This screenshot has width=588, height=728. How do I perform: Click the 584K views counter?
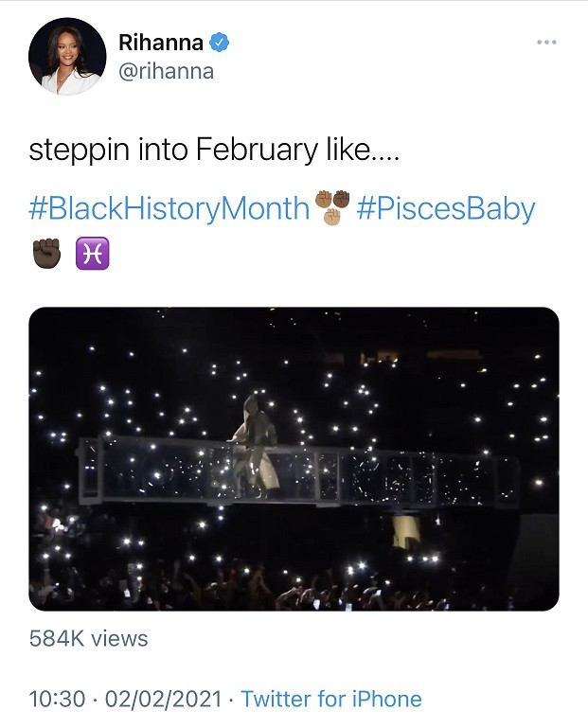[88, 639]
